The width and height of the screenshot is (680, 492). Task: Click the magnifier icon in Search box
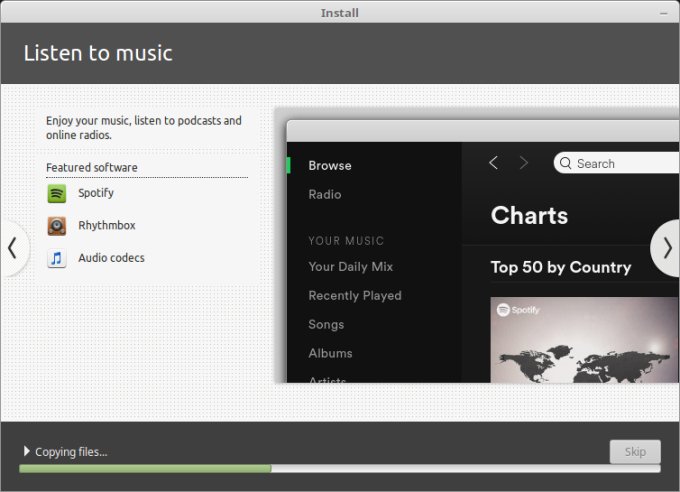pos(566,163)
